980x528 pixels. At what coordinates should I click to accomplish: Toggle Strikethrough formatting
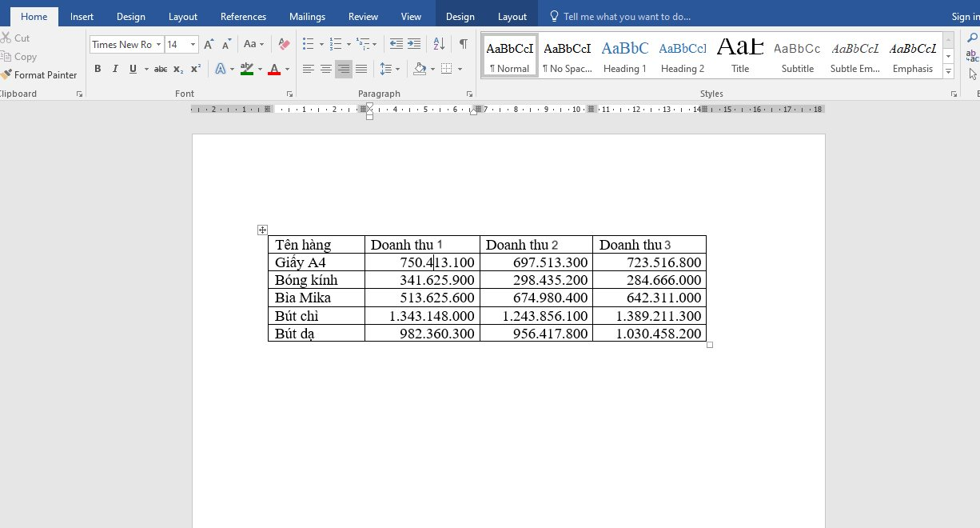[161, 70]
